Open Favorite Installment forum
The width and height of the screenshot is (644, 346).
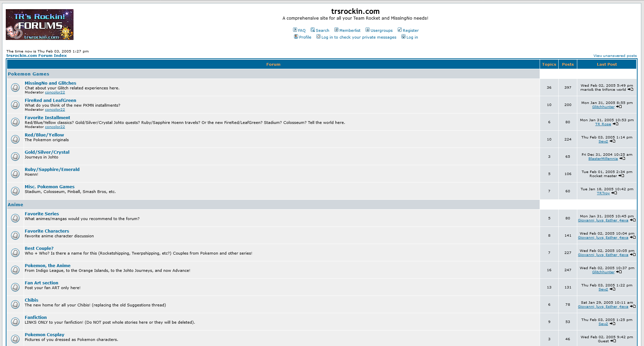47,117
